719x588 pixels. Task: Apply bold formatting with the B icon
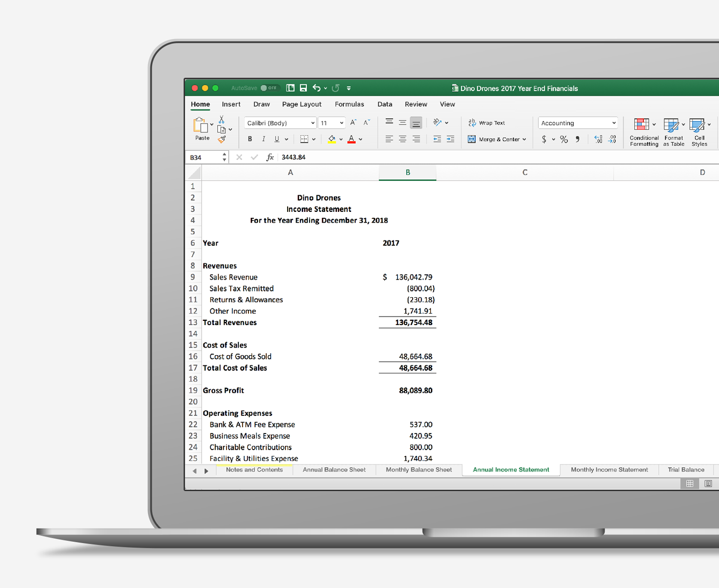(250, 139)
